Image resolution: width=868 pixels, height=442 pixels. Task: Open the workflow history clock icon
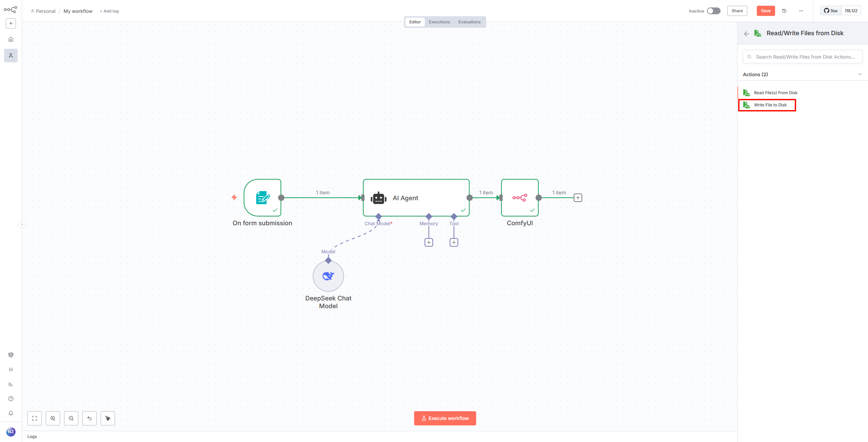[784, 11]
